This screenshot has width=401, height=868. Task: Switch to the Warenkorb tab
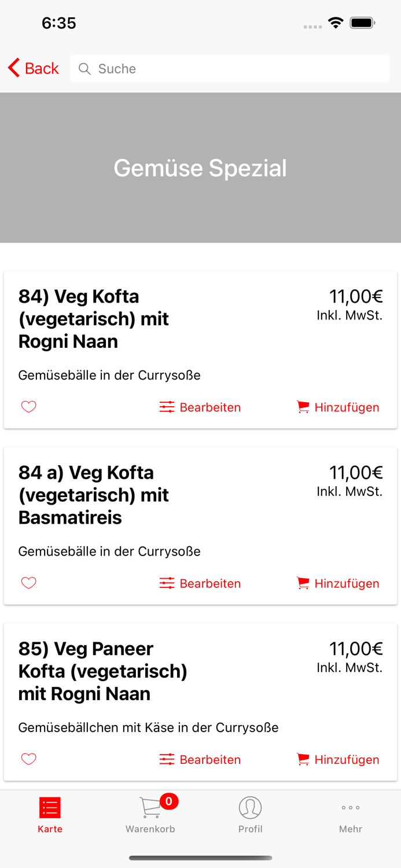click(x=150, y=815)
